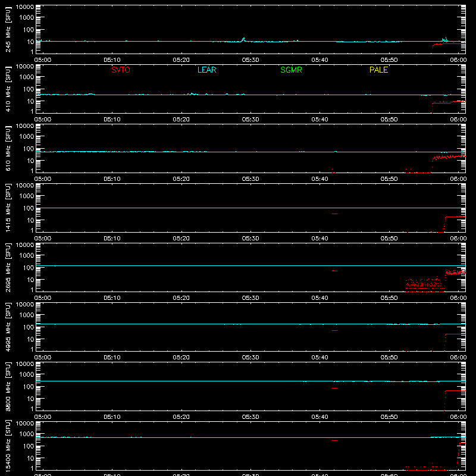476x476 pixels.
Task: Select the 2695 MHz [SFU] axis title
Action: tap(8, 267)
